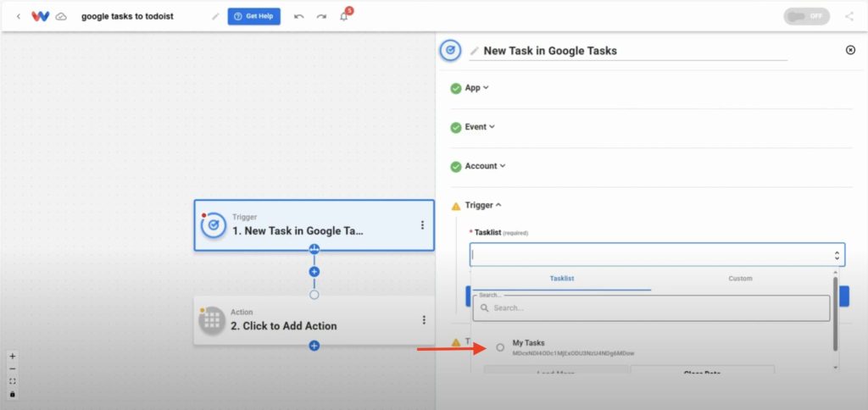Edit workflow name with pencil icon
Image resolution: width=868 pixels, height=410 pixels.
215,17
